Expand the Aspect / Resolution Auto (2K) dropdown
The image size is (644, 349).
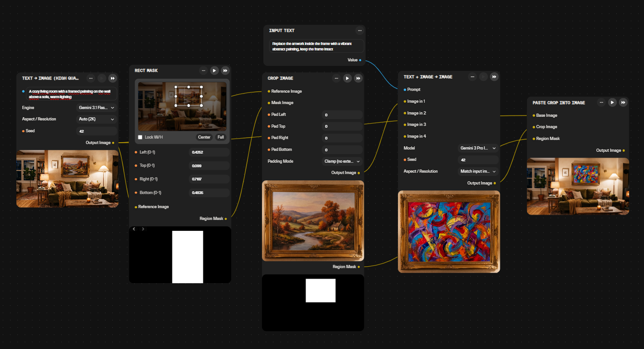96,119
